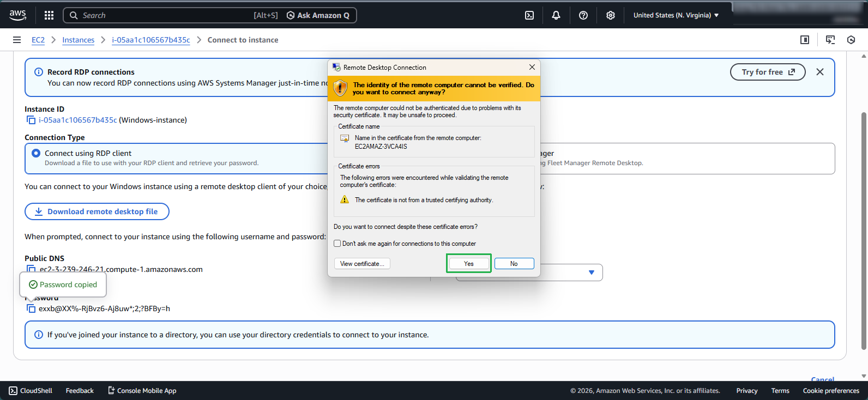Click the Ask Amazon Q icon
Screen dimensions: 868x400
click(291, 15)
